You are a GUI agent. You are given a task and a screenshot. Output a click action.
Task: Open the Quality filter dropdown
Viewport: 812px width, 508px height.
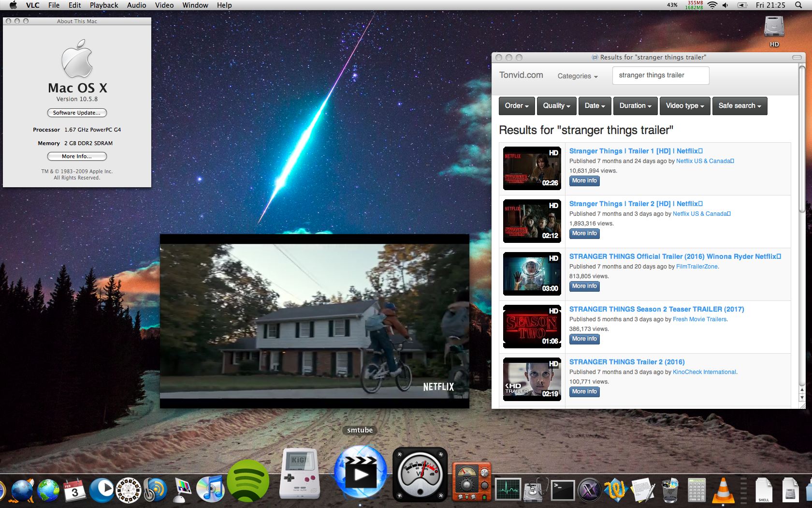(x=556, y=105)
